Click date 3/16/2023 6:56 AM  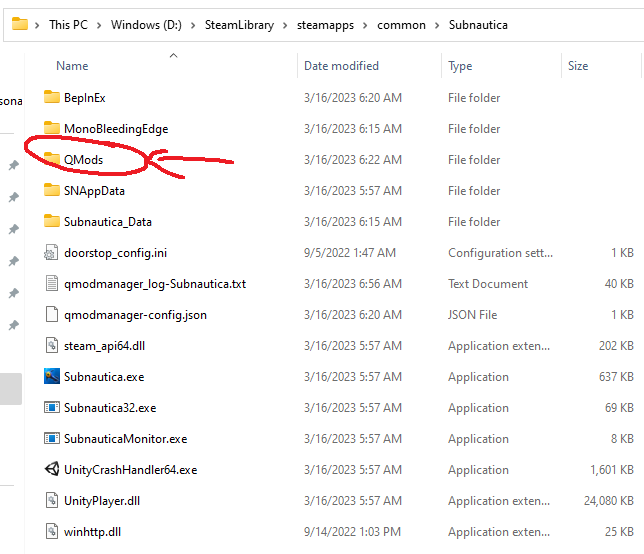352,284
